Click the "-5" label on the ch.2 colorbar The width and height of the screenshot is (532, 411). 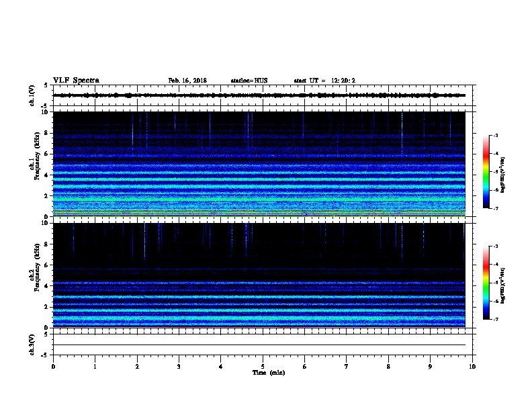496,283
